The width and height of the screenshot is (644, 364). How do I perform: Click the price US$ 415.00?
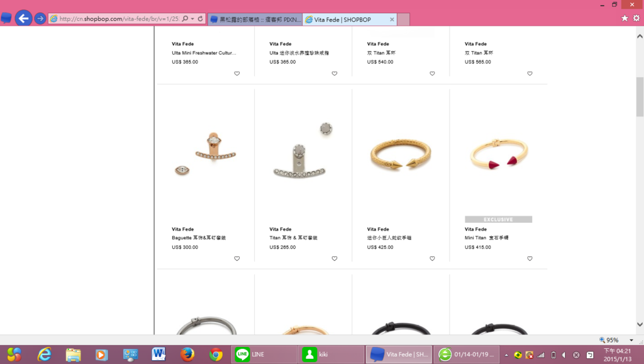(478, 247)
